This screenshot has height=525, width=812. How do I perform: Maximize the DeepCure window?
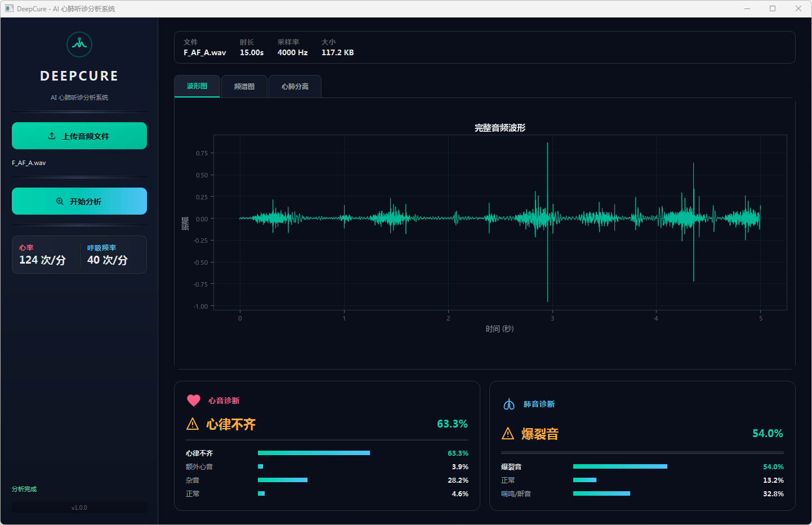[773, 8]
